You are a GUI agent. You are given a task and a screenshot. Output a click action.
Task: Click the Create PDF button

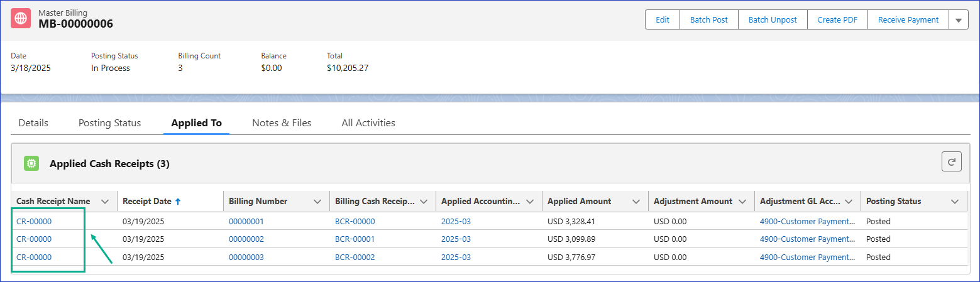(x=837, y=20)
